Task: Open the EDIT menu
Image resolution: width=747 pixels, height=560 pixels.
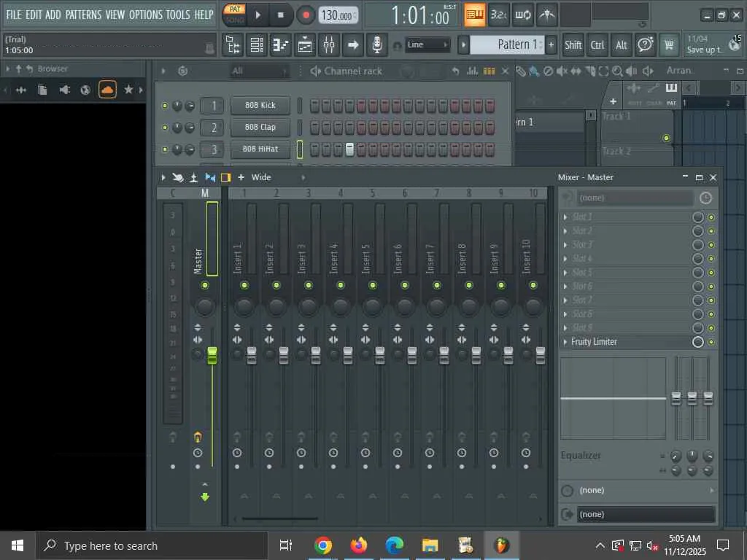Action: (34, 15)
